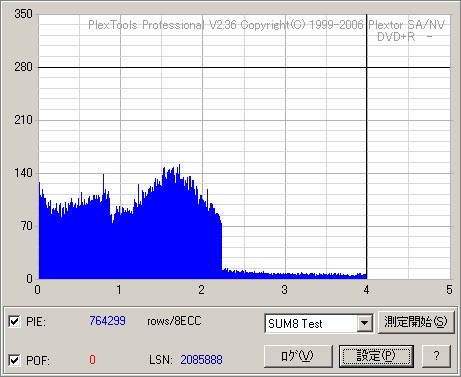Screen dimensions: 461x377
Task: Click the LSN value 2085888
Action: pos(201,360)
